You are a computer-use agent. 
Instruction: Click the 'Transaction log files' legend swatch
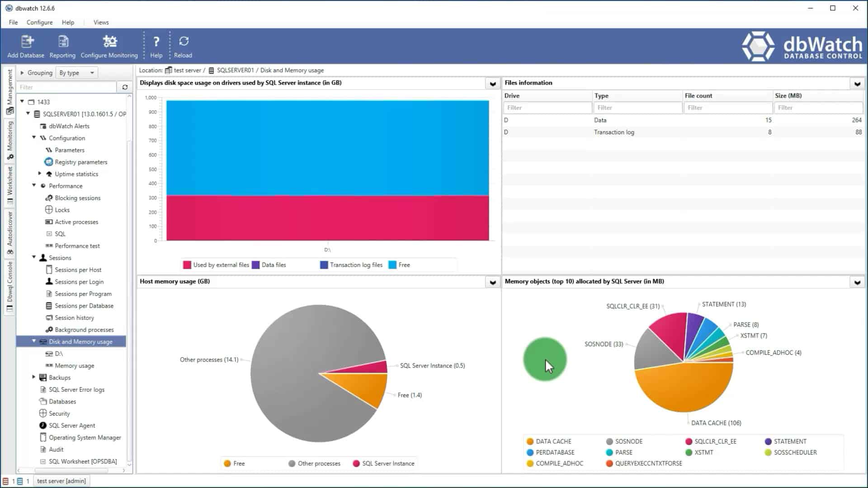(324, 265)
